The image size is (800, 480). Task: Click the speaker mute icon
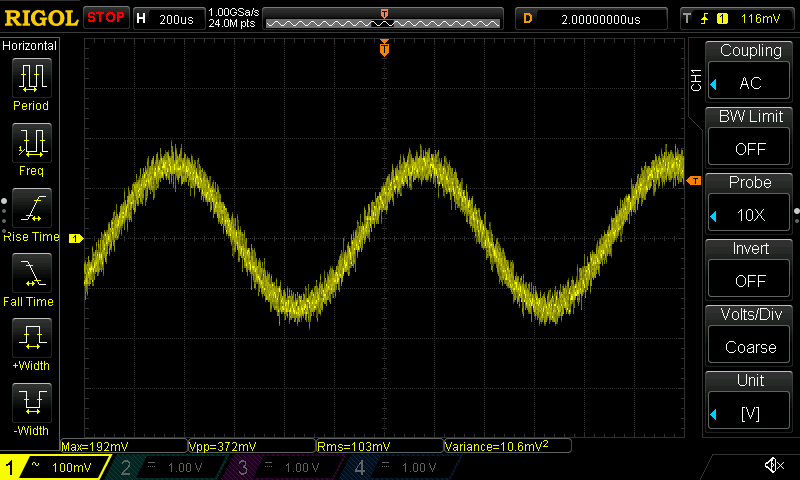point(773,465)
